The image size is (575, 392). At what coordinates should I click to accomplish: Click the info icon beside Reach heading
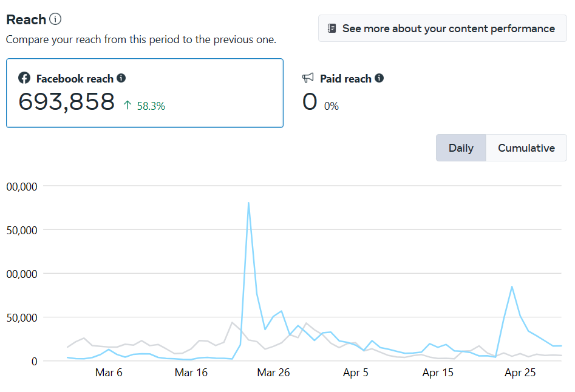pyautogui.click(x=55, y=19)
